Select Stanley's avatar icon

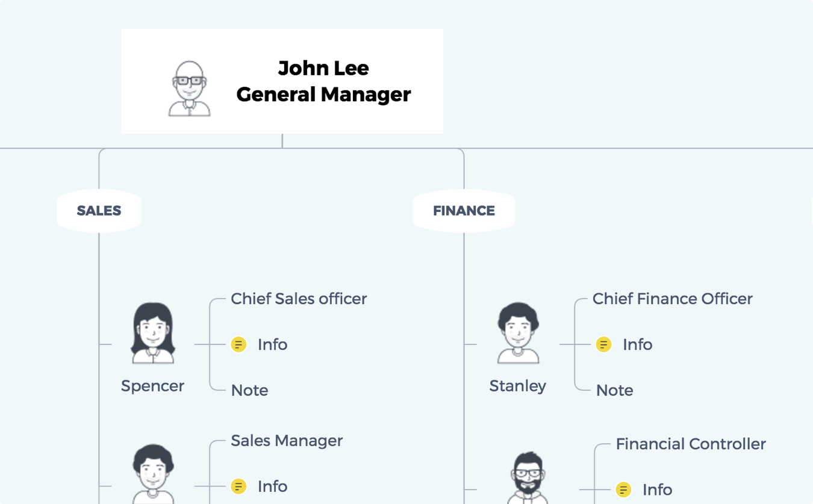tap(518, 333)
